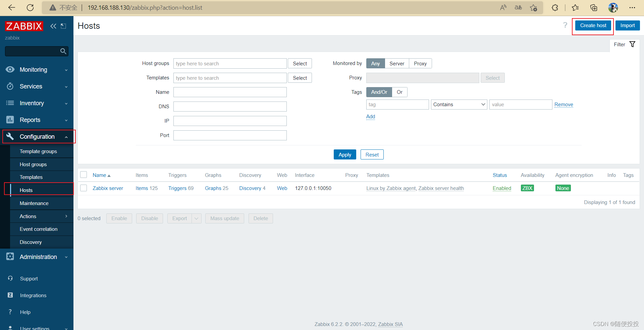Click the Zabbix logo
Screen dimensions: 644x330
[24, 26]
